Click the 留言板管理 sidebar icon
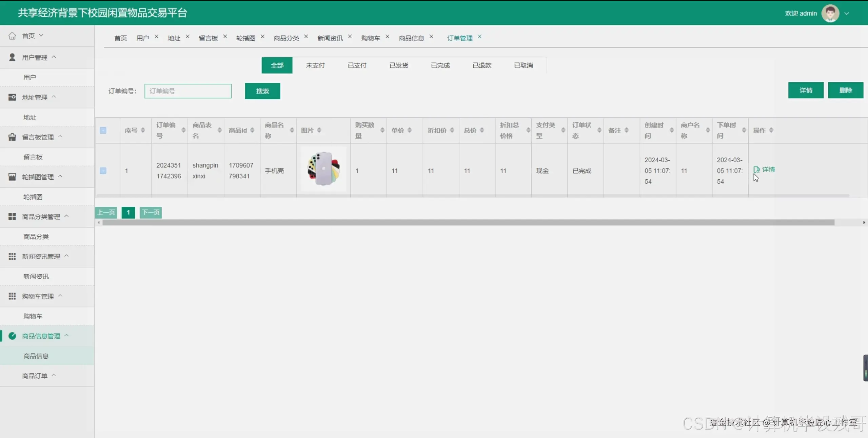 [12, 137]
